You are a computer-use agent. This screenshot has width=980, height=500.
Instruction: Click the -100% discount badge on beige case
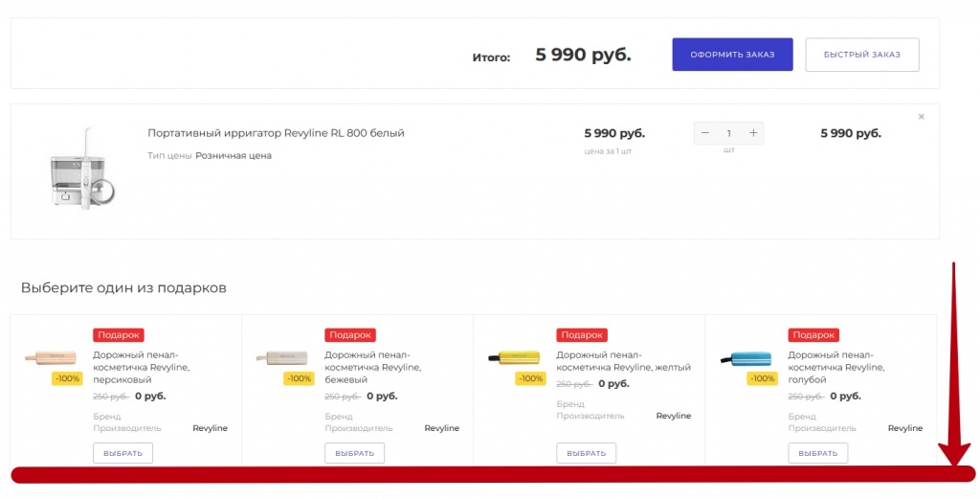coord(299,378)
